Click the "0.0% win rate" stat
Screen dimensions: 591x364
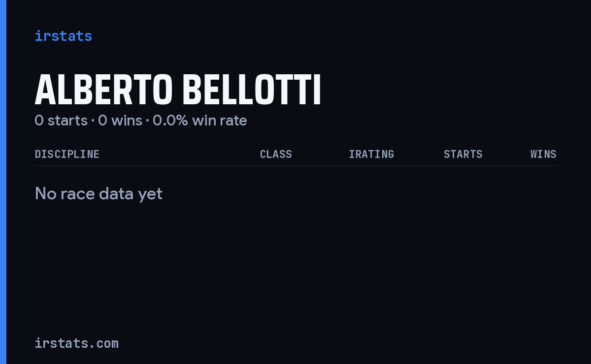(200, 121)
